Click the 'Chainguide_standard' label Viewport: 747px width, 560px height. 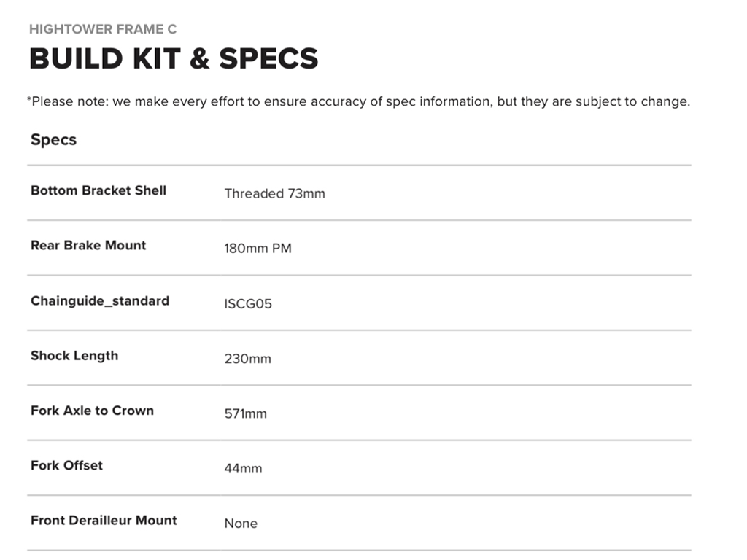coord(100,300)
